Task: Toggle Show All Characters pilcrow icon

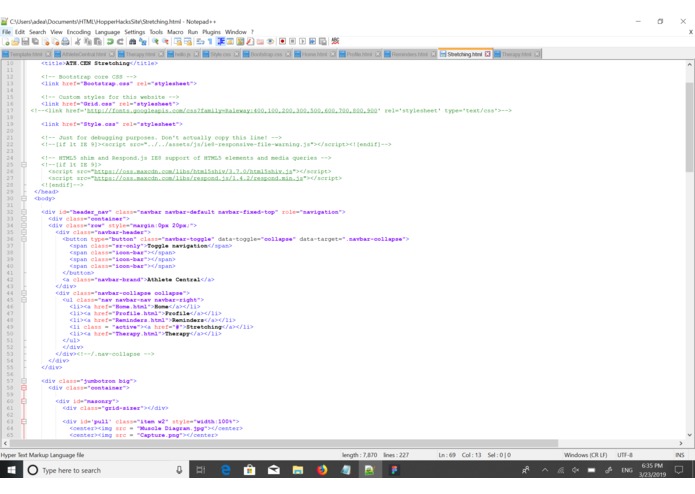Action: (x=210, y=42)
